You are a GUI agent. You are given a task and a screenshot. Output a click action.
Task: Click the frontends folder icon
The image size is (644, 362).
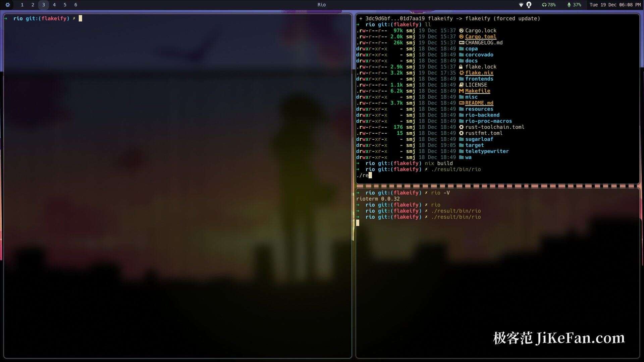(461, 79)
